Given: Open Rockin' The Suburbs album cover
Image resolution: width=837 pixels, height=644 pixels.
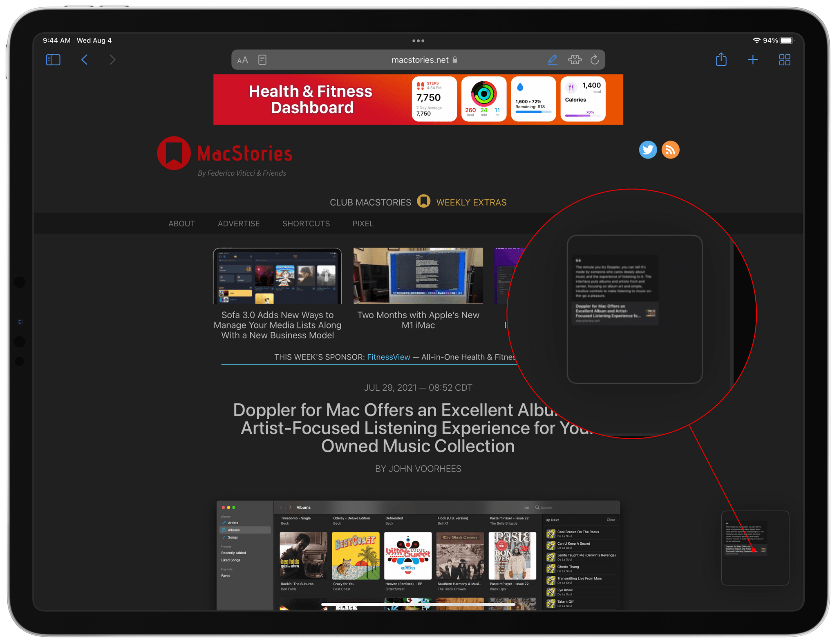Looking at the screenshot, I should (x=303, y=556).
